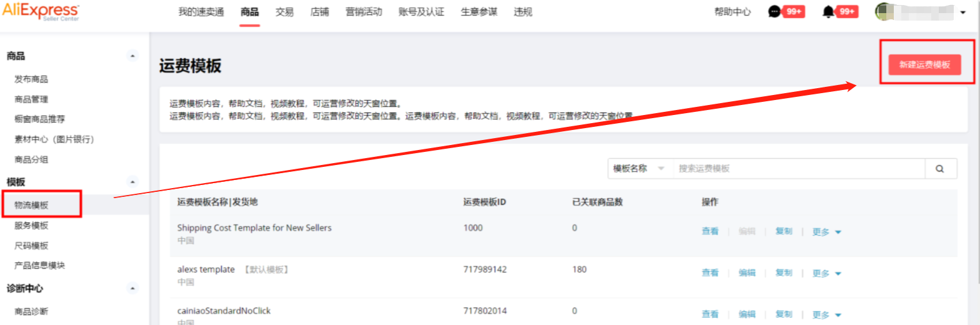The image size is (980, 325).
Task: Collapse the 商品 sidebar section
Action: 132,56
